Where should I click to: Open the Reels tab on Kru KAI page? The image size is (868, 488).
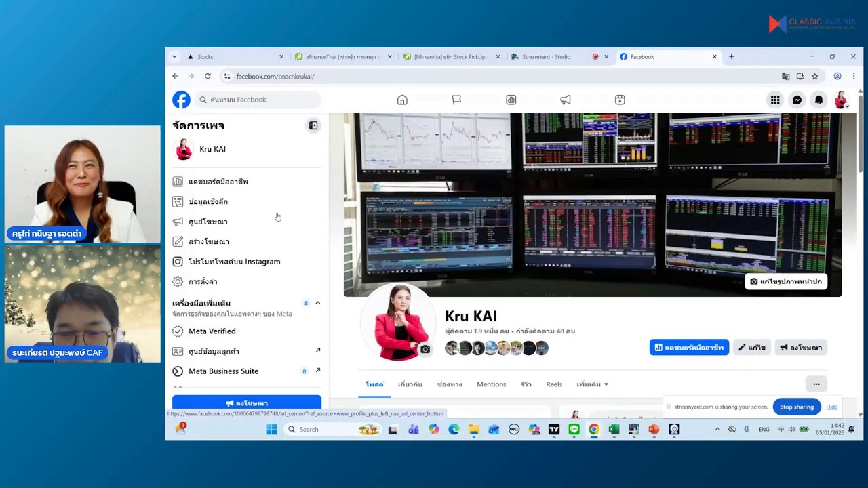tap(554, 384)
